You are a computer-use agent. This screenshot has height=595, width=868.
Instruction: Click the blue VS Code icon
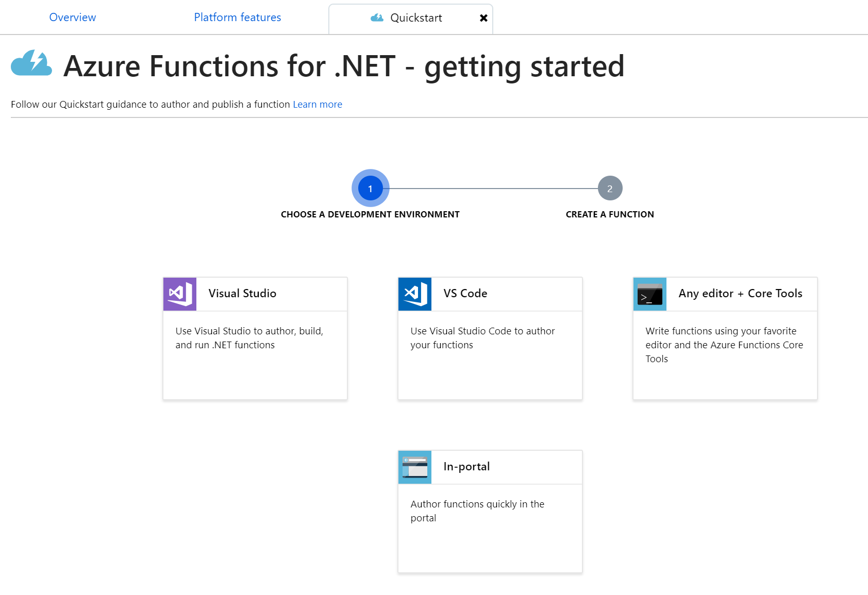click(415, 294)
